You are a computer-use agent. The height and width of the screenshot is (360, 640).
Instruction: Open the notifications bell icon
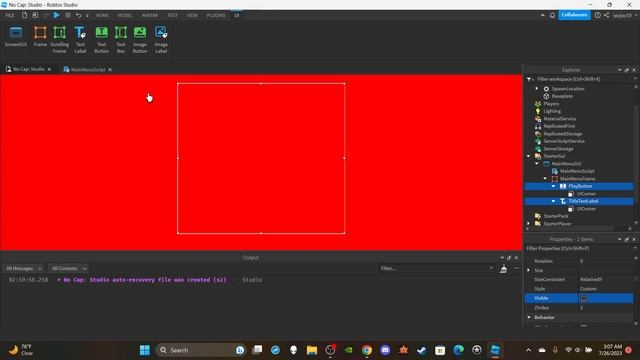point(552,15)
